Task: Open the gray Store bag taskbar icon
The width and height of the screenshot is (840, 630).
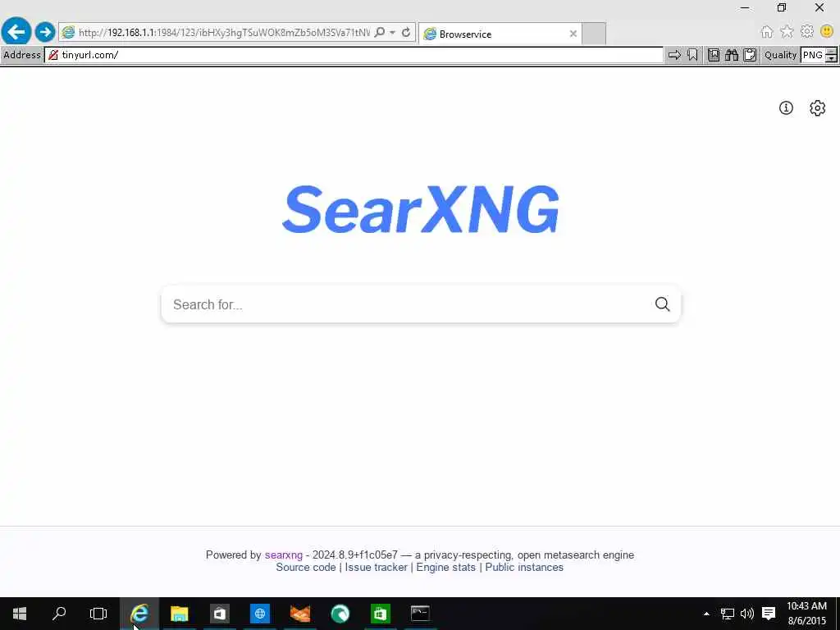Action: [220, 614]
